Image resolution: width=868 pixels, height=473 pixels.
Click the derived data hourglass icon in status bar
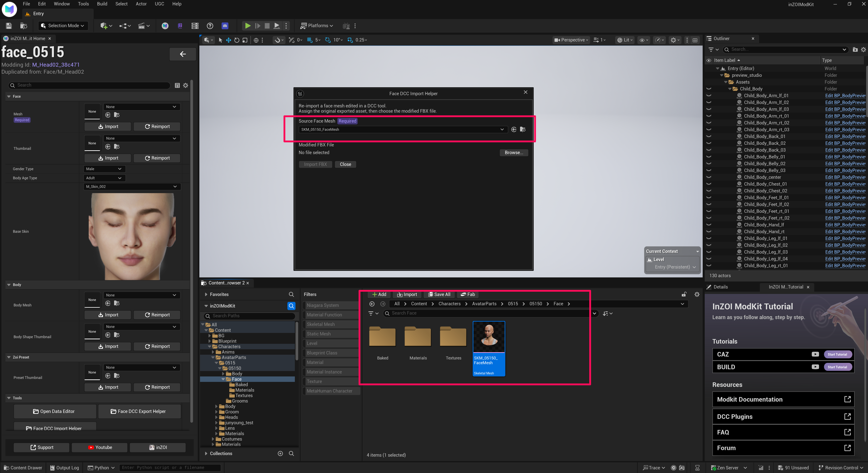[697, 468]
